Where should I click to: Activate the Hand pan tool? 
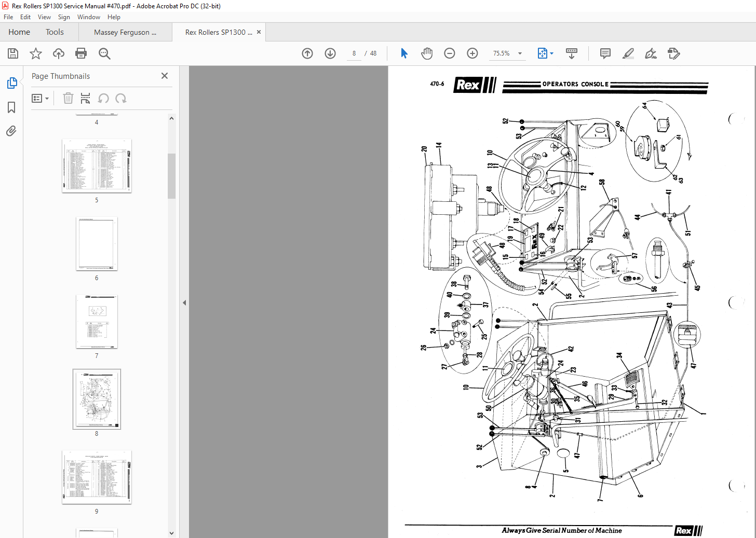coord(427,53)
